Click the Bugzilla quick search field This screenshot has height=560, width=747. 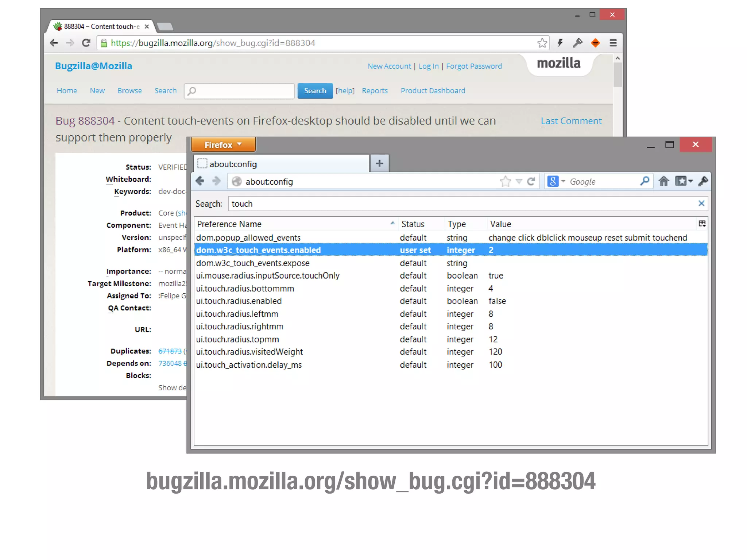pos(239,91)
